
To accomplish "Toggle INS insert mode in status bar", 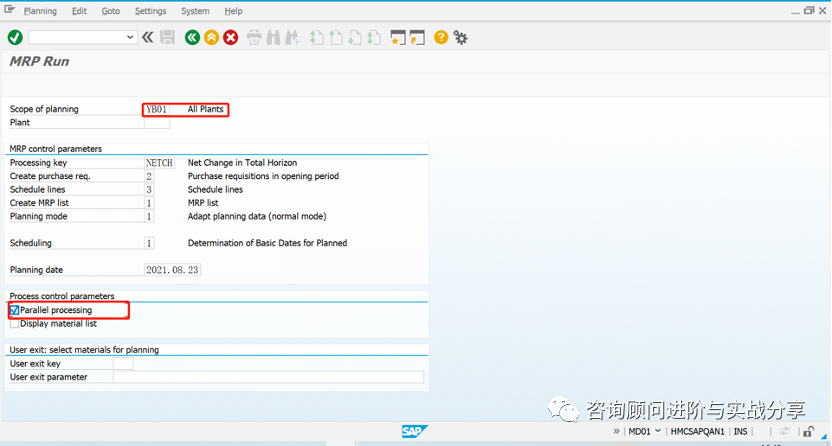I will [x=740, y=432].
